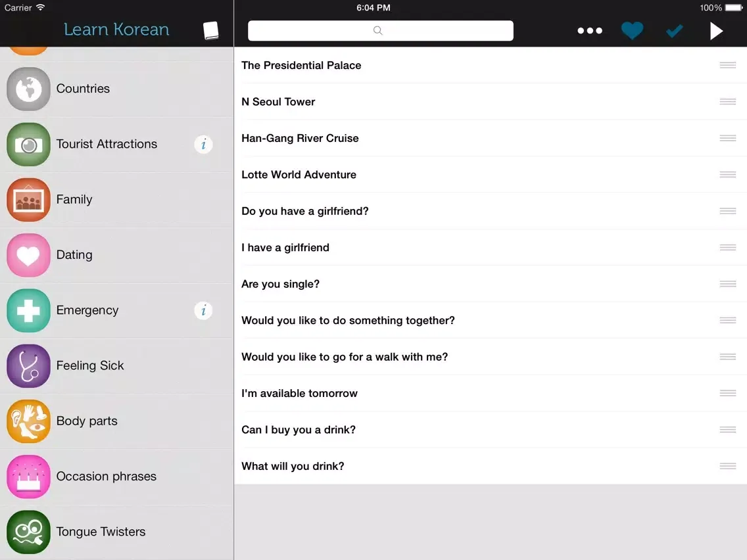The width and height of the screenshot is (747, 560).
Task: Tap the "N Seoul Tower" phrase
Action: click(278, 102)
